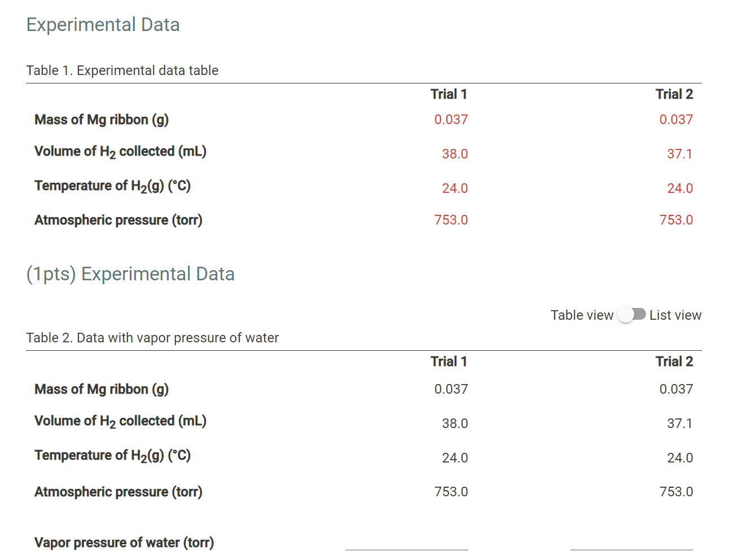Click the H2 volume value 37.1 for Trial 2
This screenshot has width=756, height=560.
(x=680, y=153)
